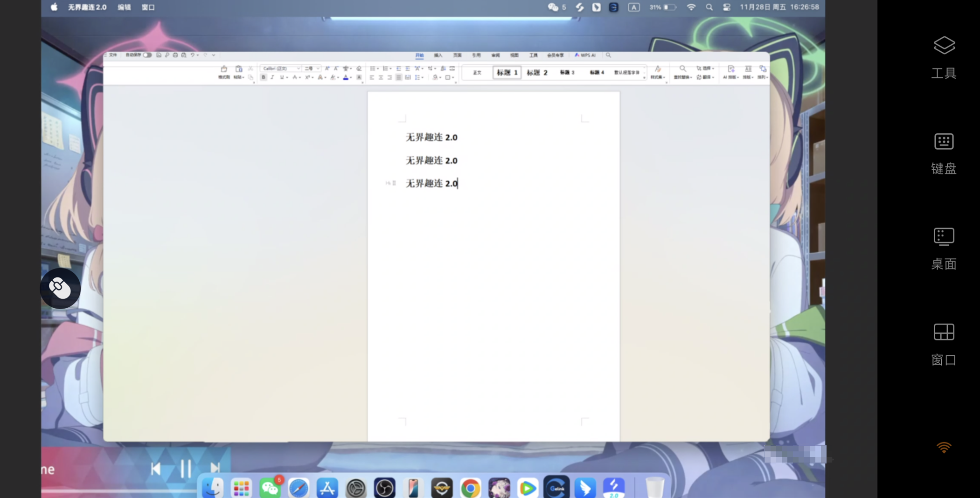Pause the music with the pause button
Viewport: 980px width, 498px height.
coord(186,469)
